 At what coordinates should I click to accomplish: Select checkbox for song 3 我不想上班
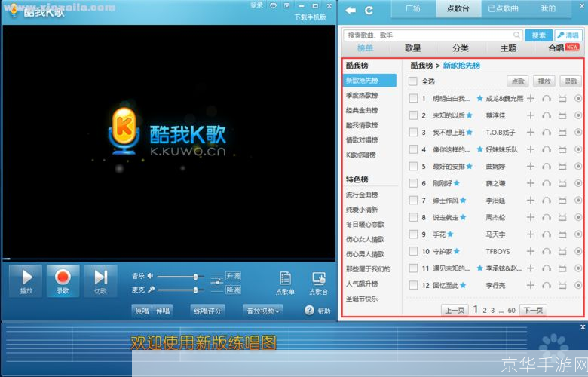(x=413, y=133)
